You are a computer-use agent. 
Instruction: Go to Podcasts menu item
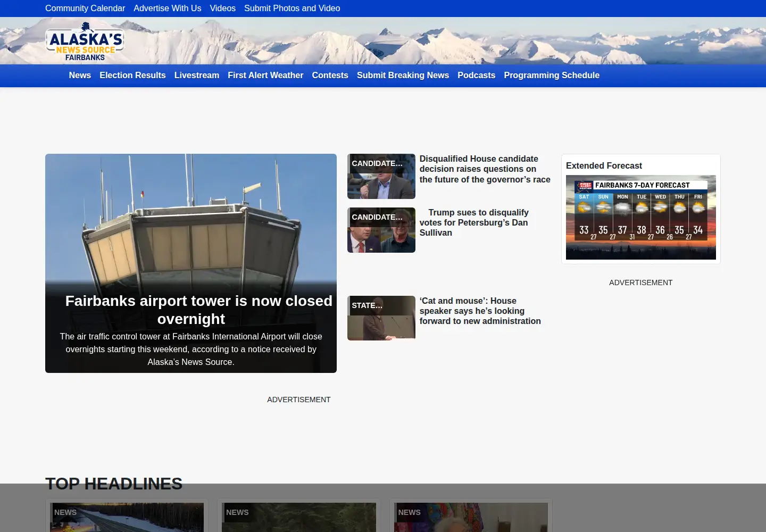[476, 76]
